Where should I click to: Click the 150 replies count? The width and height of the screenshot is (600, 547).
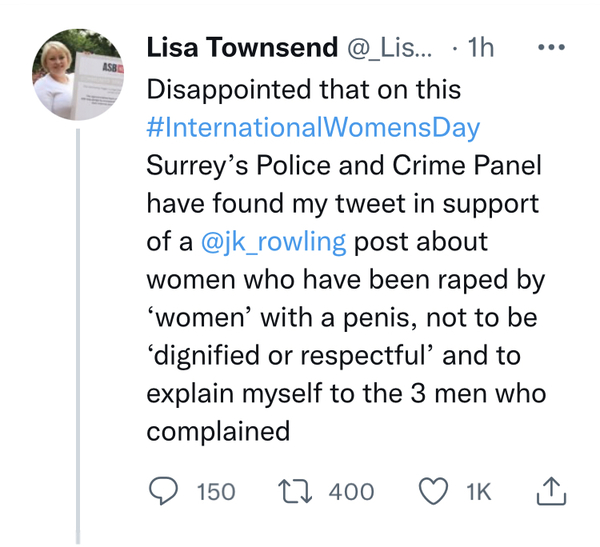215,491
